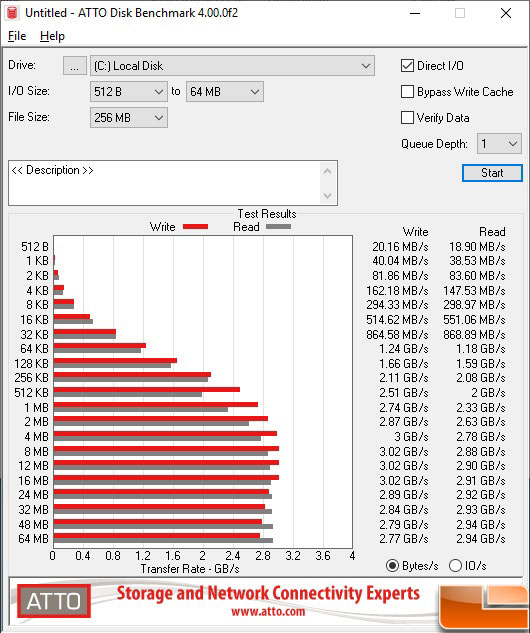The height and width of the screenshot is (633, 530).
Task: Click the Storage and Network Connectivity Experts banner
Action: (x=268, y=593)
